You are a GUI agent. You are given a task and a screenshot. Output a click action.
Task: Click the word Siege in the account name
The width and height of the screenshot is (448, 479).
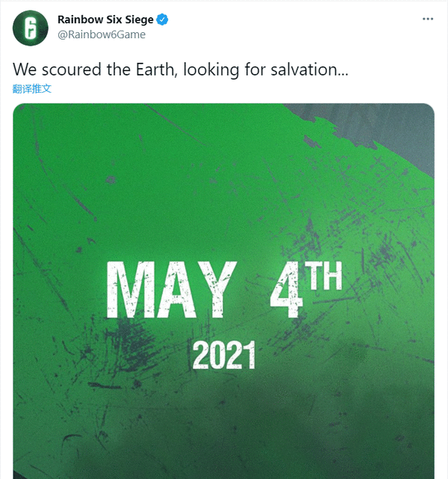pyautogui.click(x=139, y=20)
